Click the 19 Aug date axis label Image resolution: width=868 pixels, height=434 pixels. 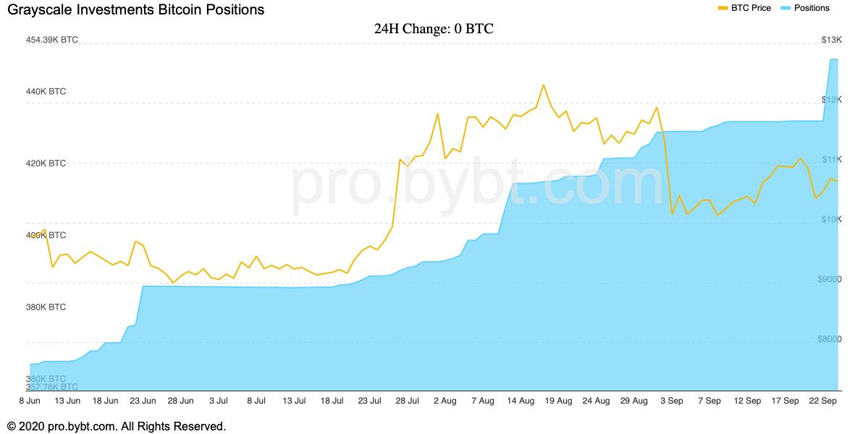559,401
